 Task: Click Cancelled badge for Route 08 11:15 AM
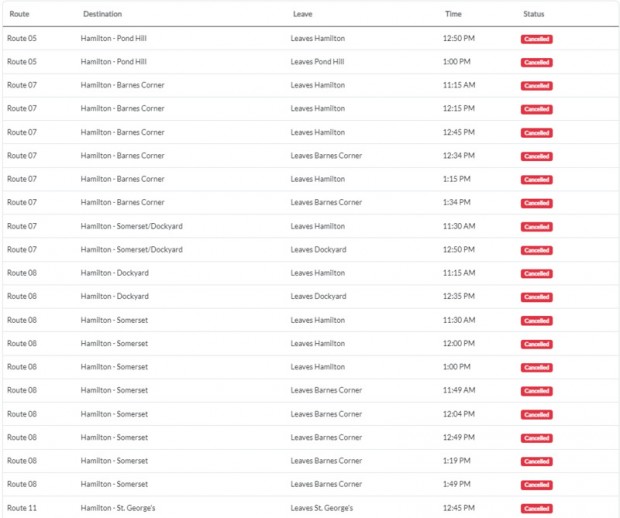[536, 273]
